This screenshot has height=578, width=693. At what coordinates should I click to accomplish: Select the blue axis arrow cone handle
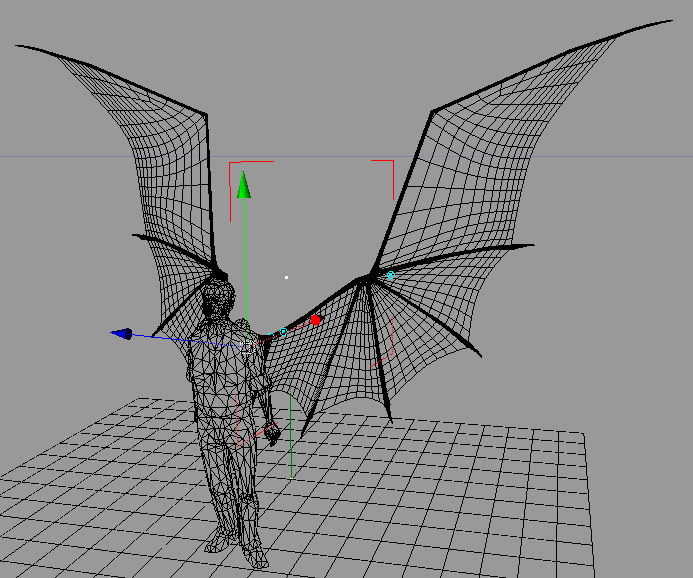122,334
